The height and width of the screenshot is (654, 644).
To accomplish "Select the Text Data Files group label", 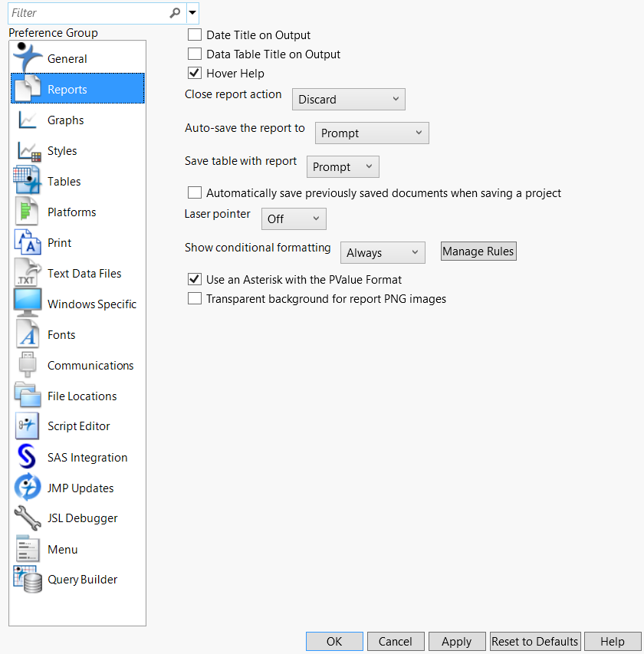I will tap(84, 274).
